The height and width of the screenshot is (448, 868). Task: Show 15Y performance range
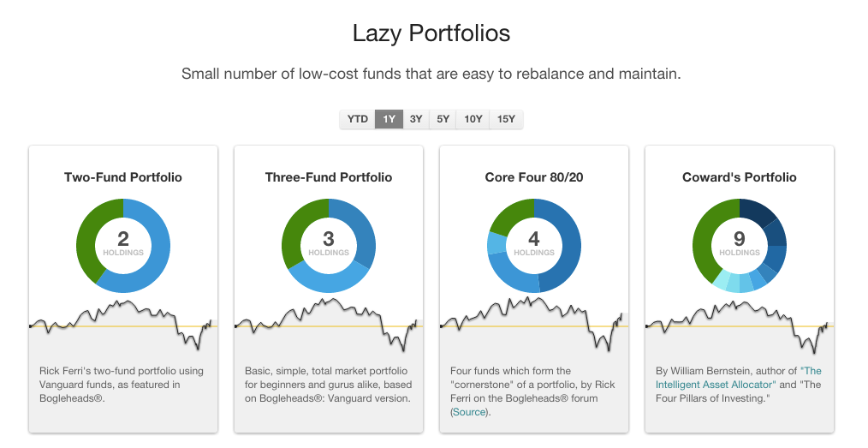tap(506, 119)
